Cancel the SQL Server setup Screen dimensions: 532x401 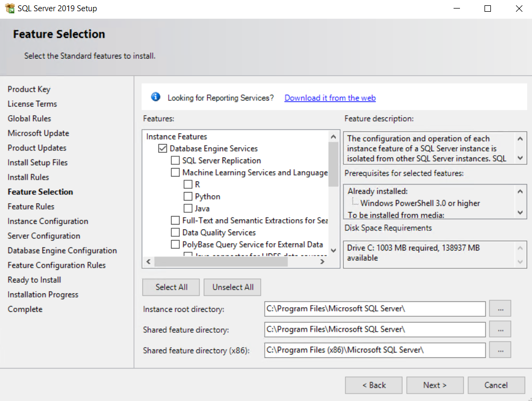coord(496,385)
